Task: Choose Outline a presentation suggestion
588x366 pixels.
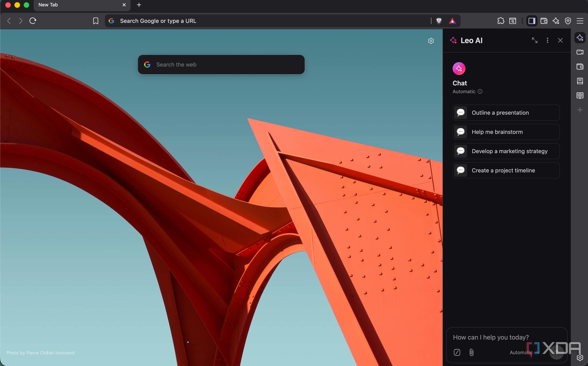Action: [x=506, y=113]
